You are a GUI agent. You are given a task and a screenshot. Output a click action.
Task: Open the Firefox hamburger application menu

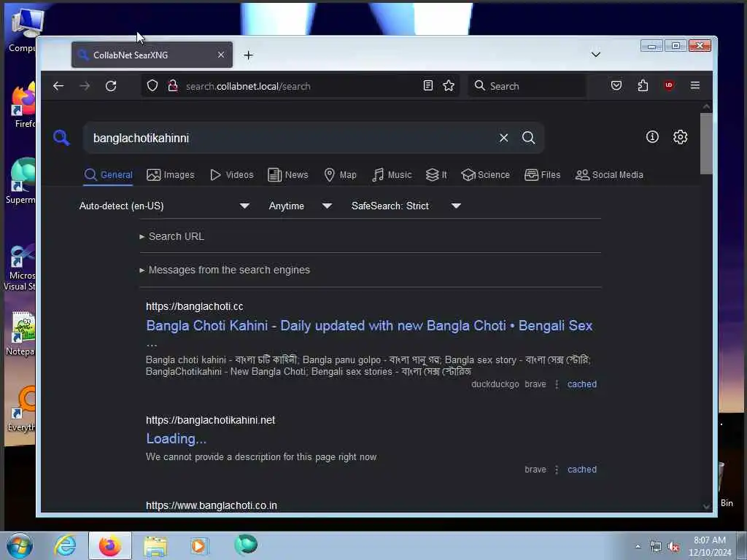[695, 86]
